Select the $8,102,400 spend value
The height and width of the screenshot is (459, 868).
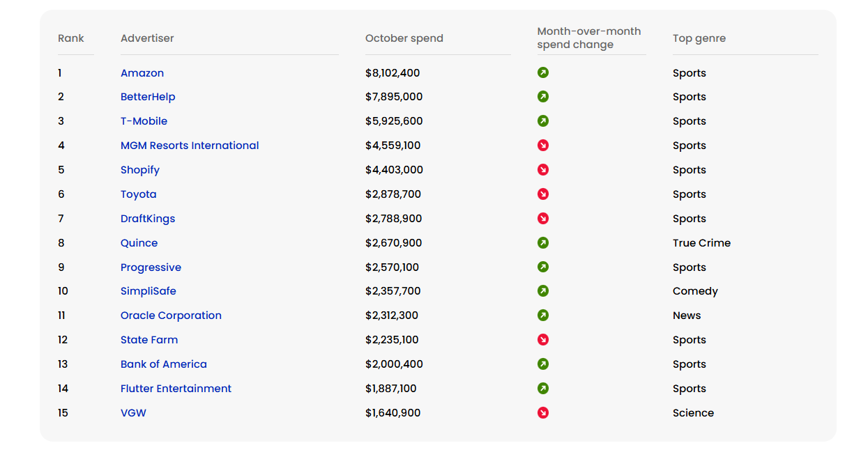coord(393,73)
